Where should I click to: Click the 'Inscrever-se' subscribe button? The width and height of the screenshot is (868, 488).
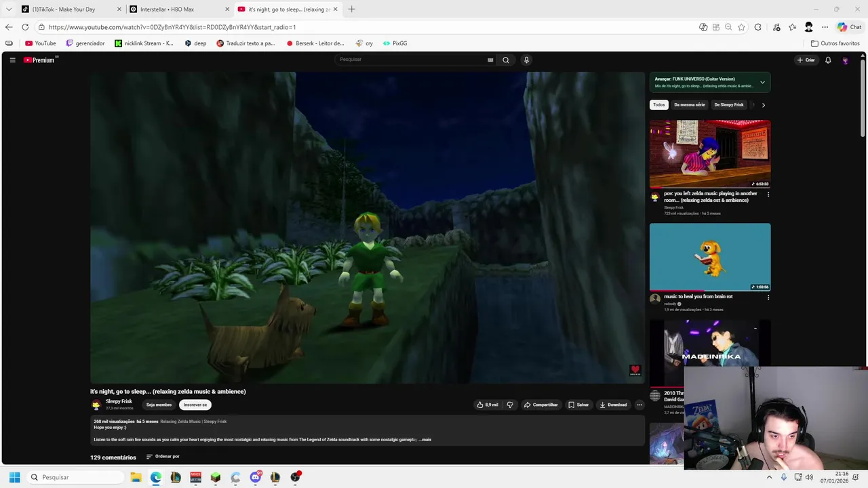[x=195, y=405]
